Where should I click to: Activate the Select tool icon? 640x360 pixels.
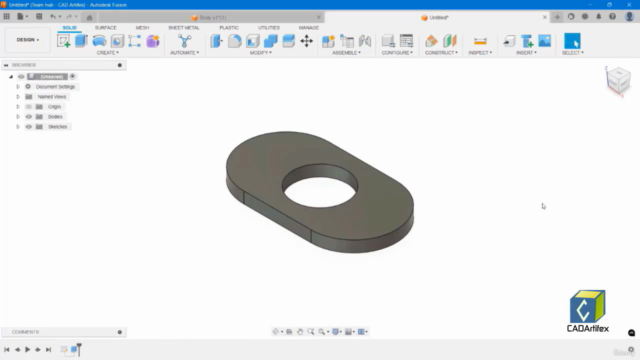572,41
